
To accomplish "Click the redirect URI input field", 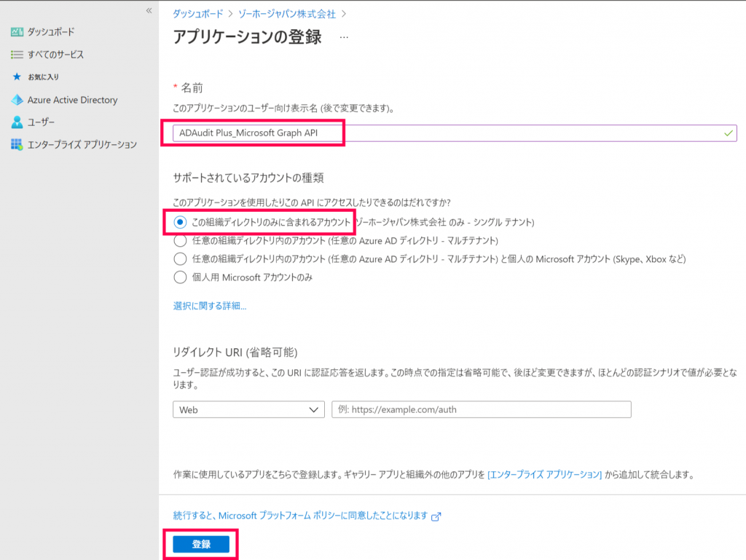I will tap(482, 409).
